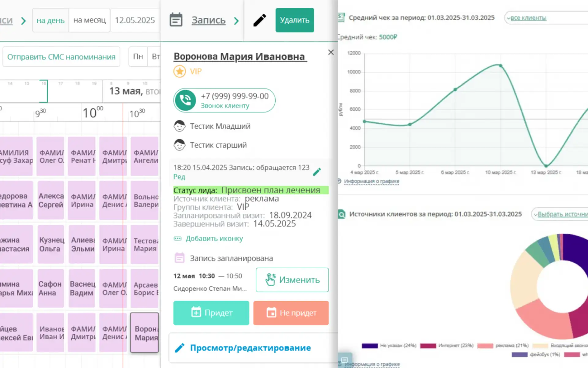Click the 10:00 time header
Viewport: 588px width, 368px height.
[93, 113]
